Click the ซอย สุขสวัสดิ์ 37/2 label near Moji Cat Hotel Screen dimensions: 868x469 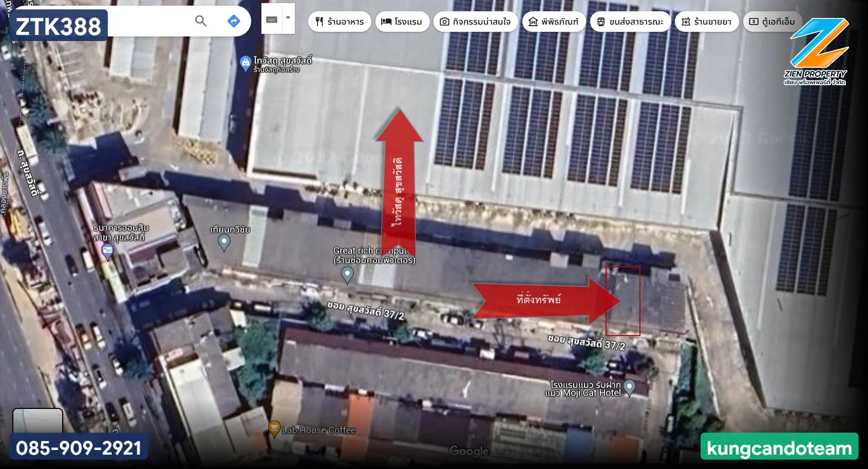(x=587, y=342)
